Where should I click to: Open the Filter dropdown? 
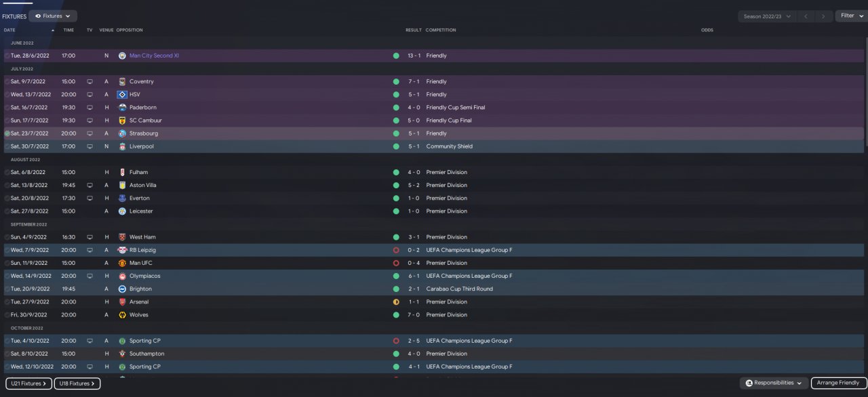(851, 16)
